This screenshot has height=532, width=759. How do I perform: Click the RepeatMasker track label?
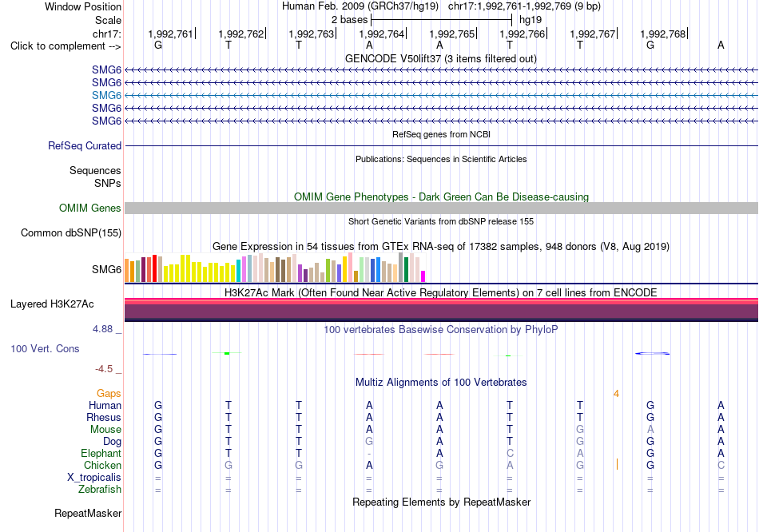click(88, 513)
